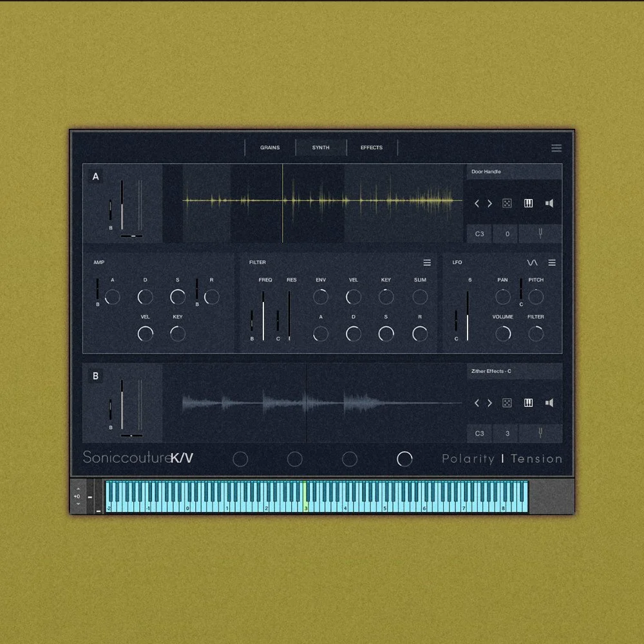Open the Door Handle sample name dropdown
644x644 pixels.
(514, 172)
